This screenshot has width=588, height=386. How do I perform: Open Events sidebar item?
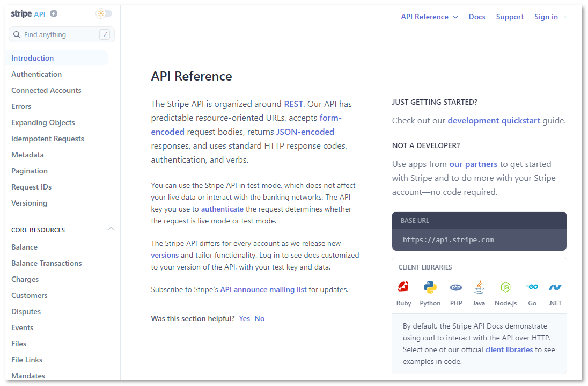pos(22,328)
